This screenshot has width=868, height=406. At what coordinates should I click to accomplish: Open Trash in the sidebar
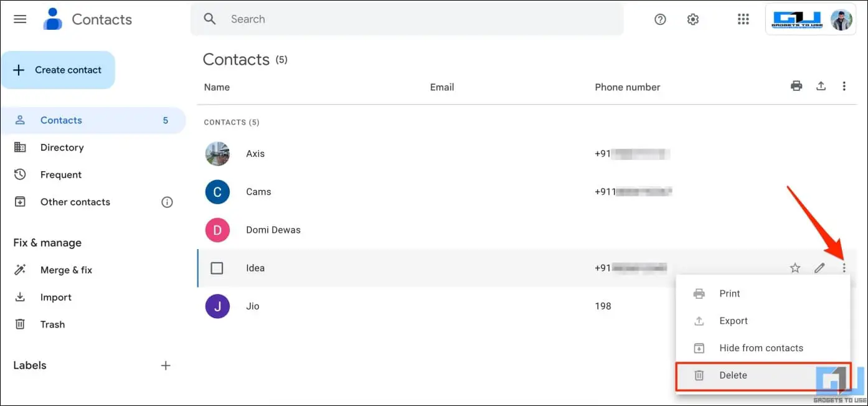52,324
